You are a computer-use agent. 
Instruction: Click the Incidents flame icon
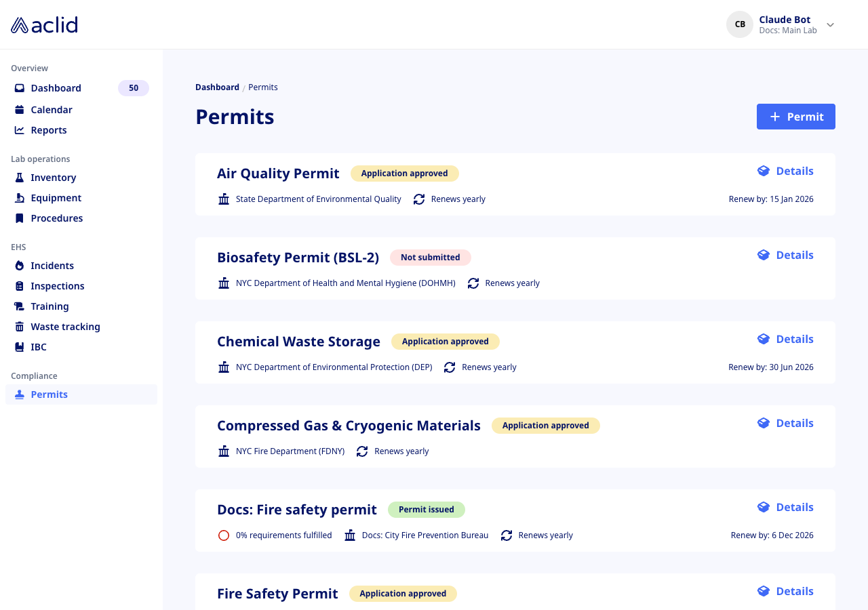coord(20,266)
